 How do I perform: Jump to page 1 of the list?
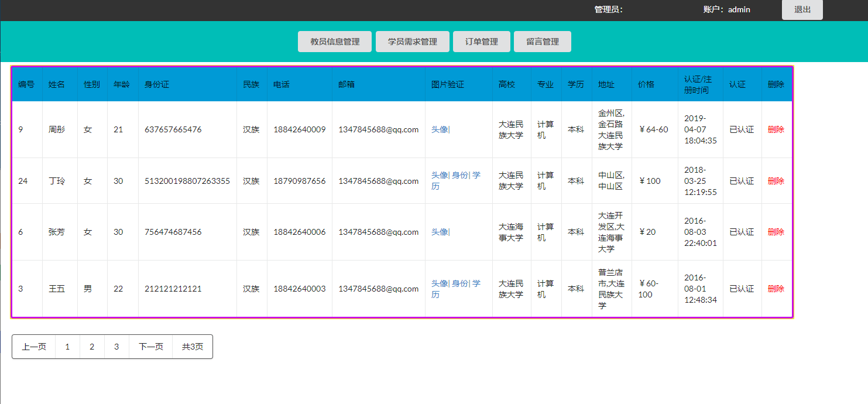tap(67, 346)
